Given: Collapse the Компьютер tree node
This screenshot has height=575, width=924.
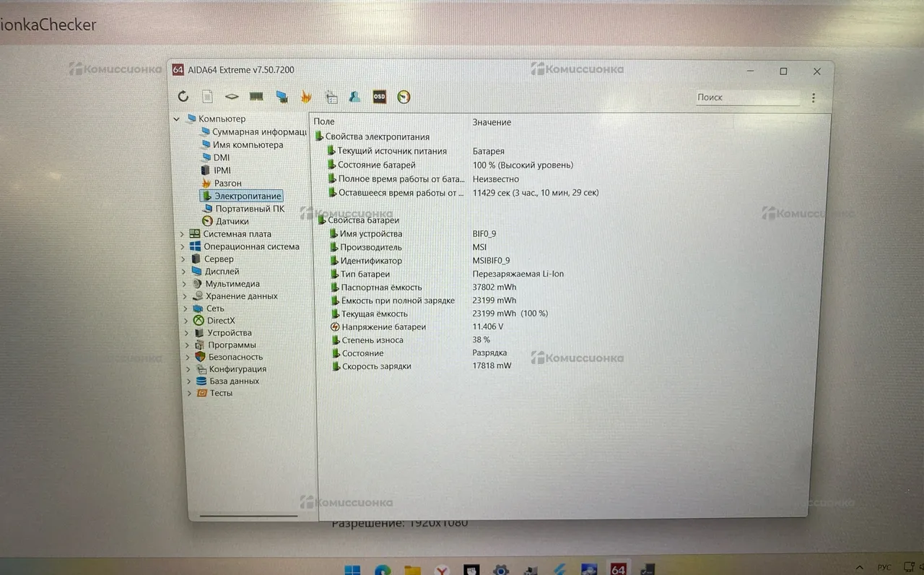Looking at the screenshot, I should tap(177, 119).
